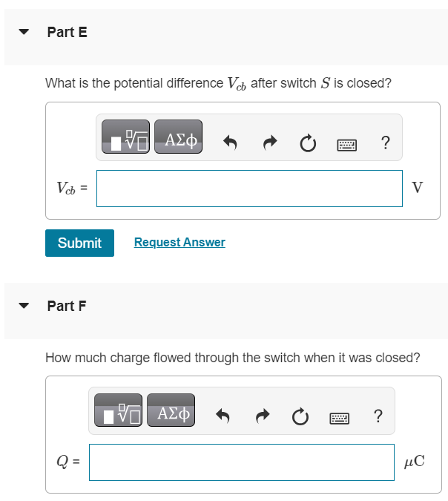Open help for Part F answer box
The image size is (448, 501).
pyautogui.click(x=378, y=416)
